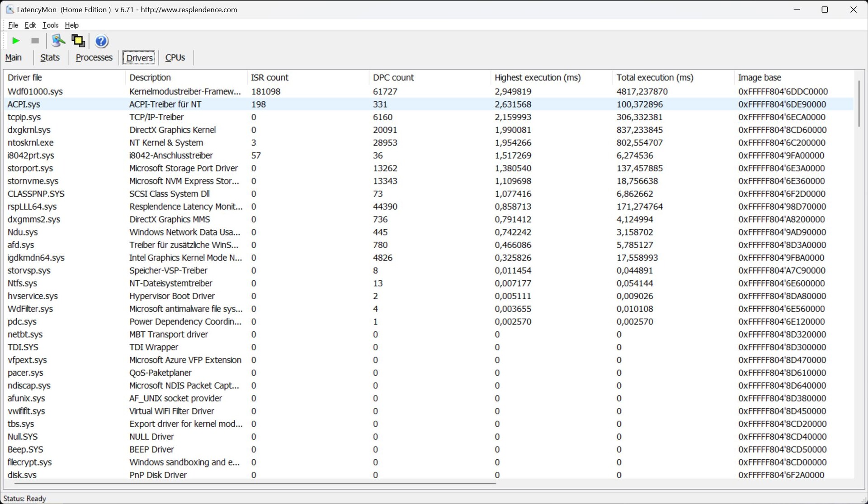Click the vertical scrollbar thumb of the driver list

coord(859,104)
